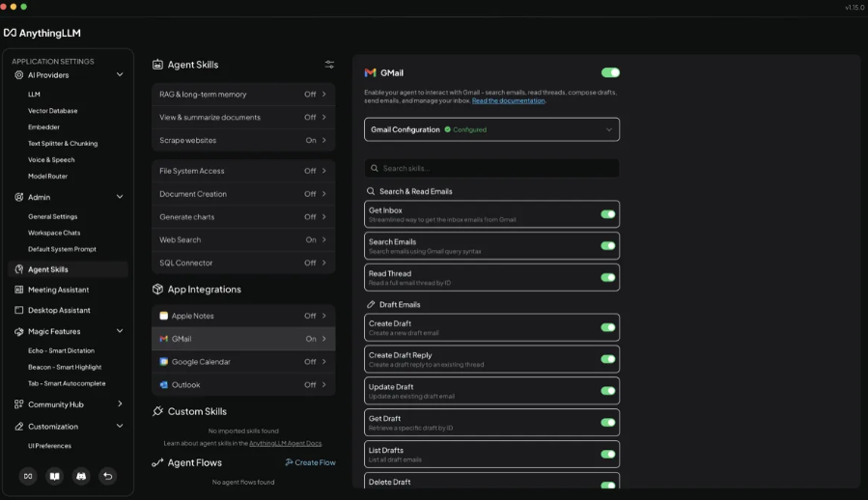Toggle off the Update Draft skill
868x500 pixels.
[608, 390]
